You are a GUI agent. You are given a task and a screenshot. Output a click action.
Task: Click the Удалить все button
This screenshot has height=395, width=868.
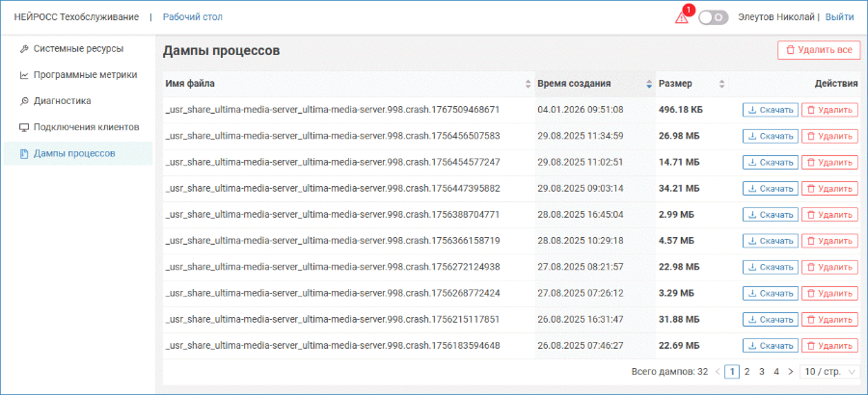click(x=819, y=50)
